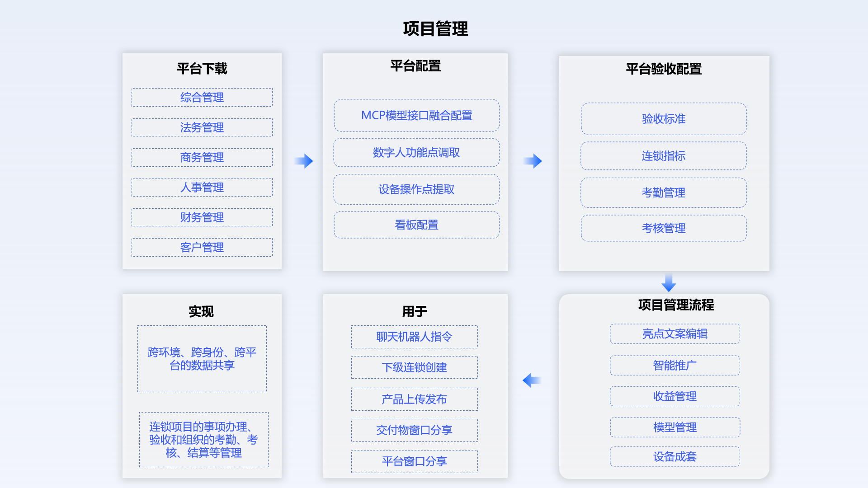Click the 平台窗口分享 box
The width and height of the screenshot is (868, 488).
pos(414,461)
